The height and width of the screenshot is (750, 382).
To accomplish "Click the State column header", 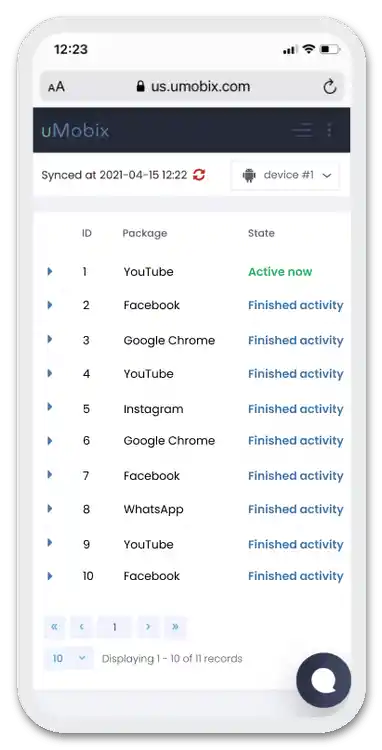I will point(261,233).
